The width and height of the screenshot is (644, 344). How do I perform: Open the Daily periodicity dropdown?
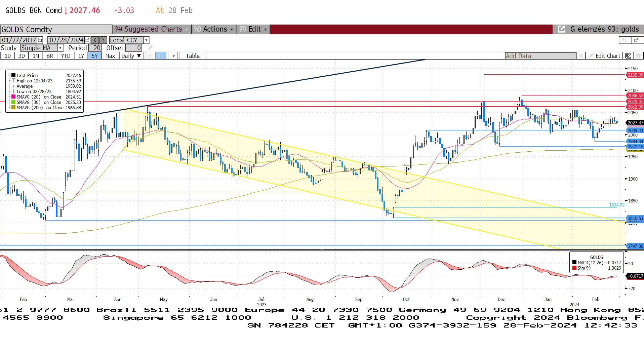tap(131, 56)
